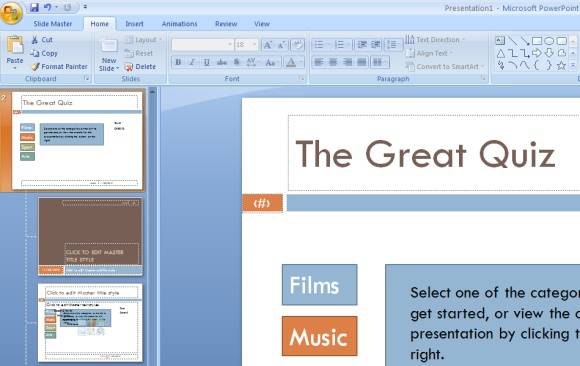Open the Customize Quick Access Toolbar dropdown
The width and height of the screenshot is (580, 366).
[x=85, y=7]
